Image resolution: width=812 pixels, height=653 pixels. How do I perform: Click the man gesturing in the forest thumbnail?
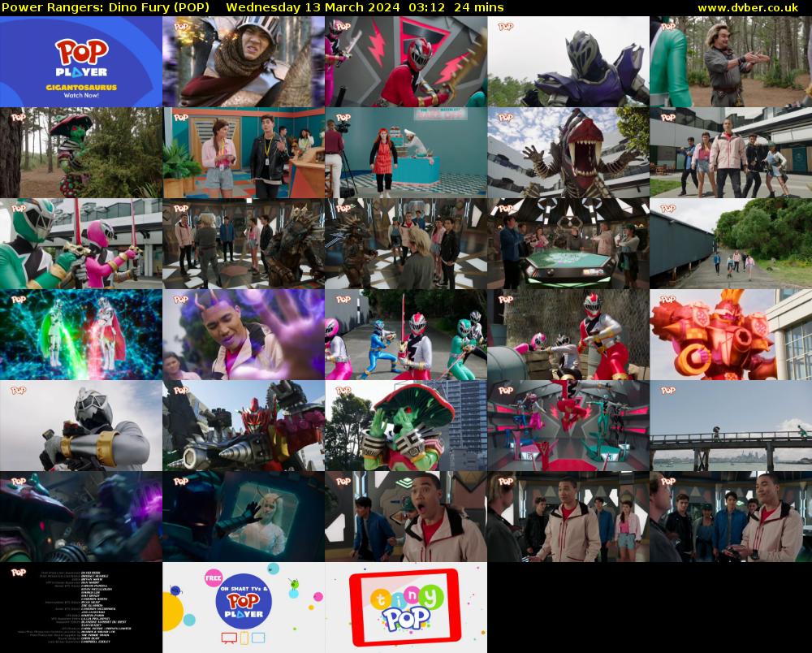click(731, 62)
